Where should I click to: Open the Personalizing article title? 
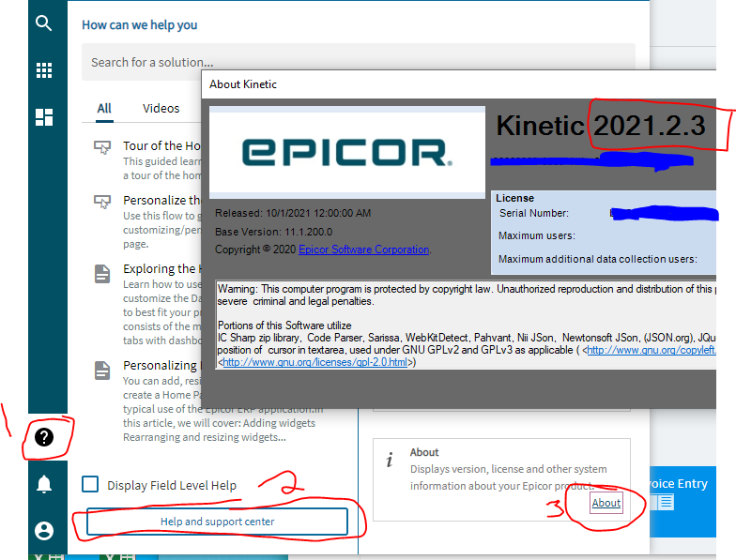(x=161, y=366)
